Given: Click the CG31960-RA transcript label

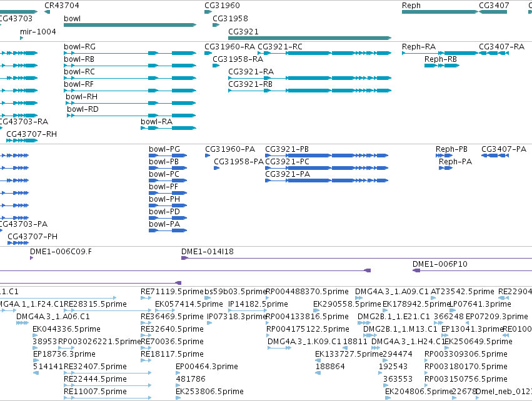Looking at the screenshot, I should [230, 46].
